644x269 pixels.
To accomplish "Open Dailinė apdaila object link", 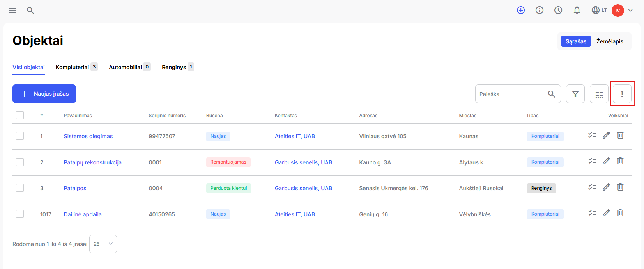I will (x=83, y=214).
